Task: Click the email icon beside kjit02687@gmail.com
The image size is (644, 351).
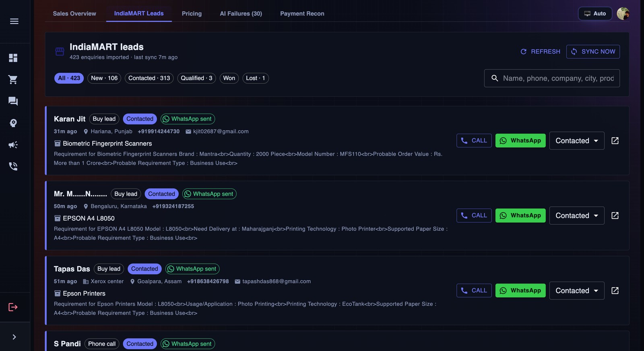Action: [188, 131]
